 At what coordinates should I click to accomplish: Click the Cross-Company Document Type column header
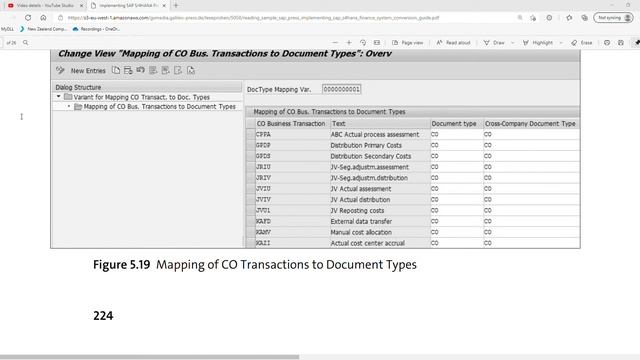click(530, 123)
